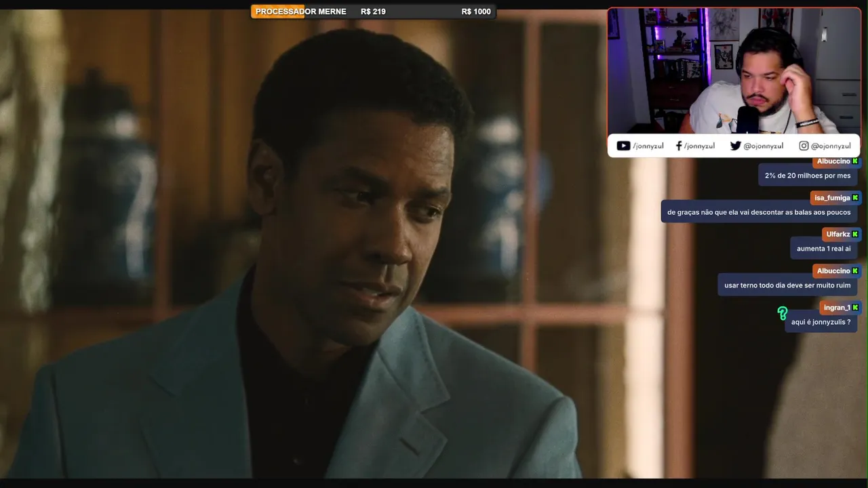Click message 'usar terno todo dia deve ser muito ruim'
This screenshot has width=868, height=488.
point(787,285)
